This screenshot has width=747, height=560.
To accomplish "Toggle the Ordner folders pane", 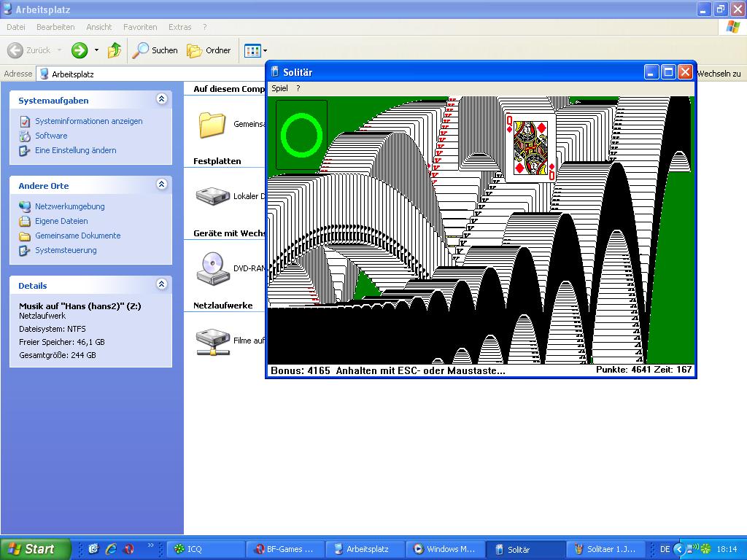I will click(x=209, y=50).
